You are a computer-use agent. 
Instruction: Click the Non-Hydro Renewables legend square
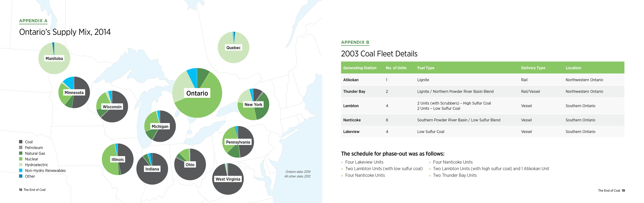tap(21, 170)
